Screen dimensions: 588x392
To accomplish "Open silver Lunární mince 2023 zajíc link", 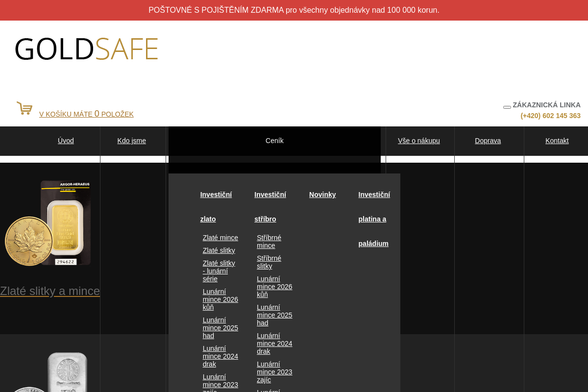I will [x=274, y=372].
